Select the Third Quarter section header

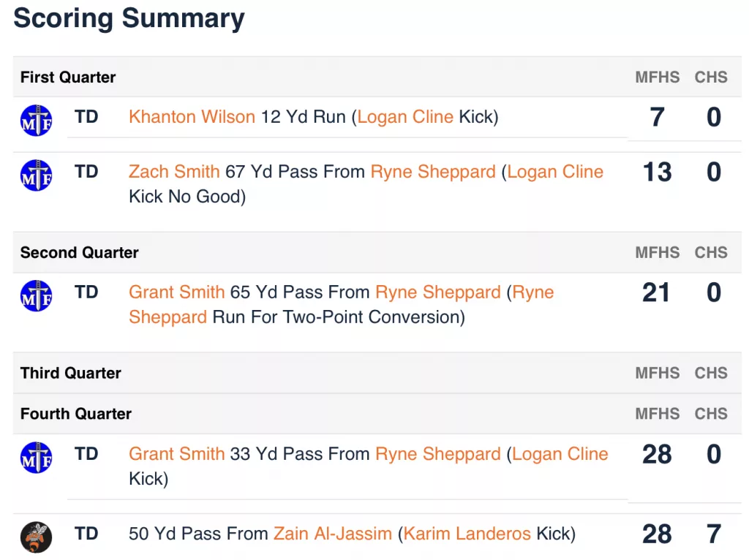pos(377,373)
